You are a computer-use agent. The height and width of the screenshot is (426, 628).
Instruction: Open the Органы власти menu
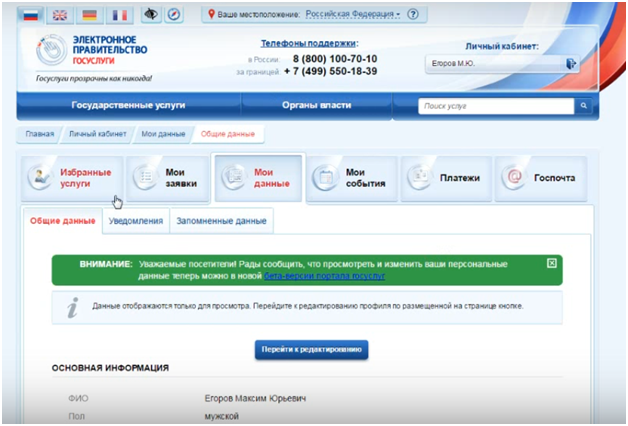pyautogui.click(x=328, y=105)
